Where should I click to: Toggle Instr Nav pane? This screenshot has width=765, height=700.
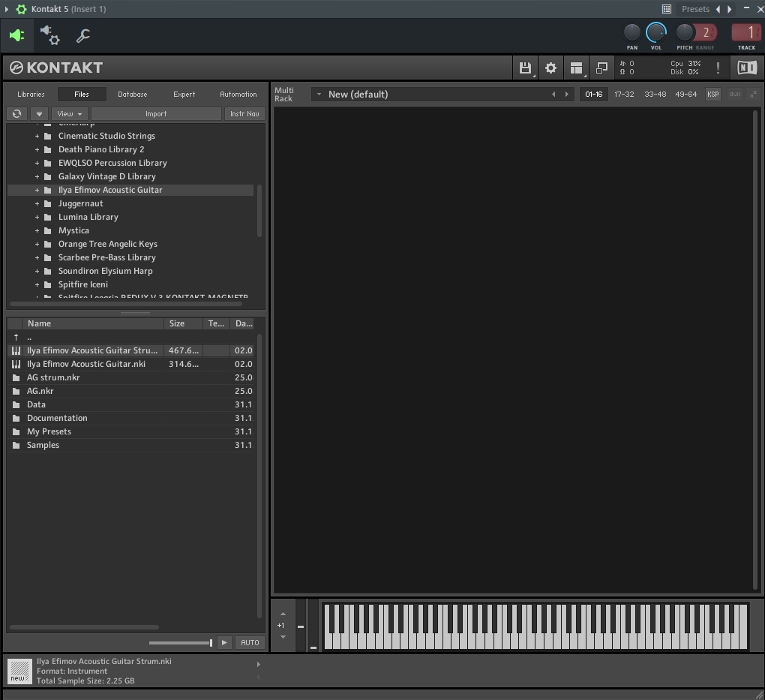244,114
